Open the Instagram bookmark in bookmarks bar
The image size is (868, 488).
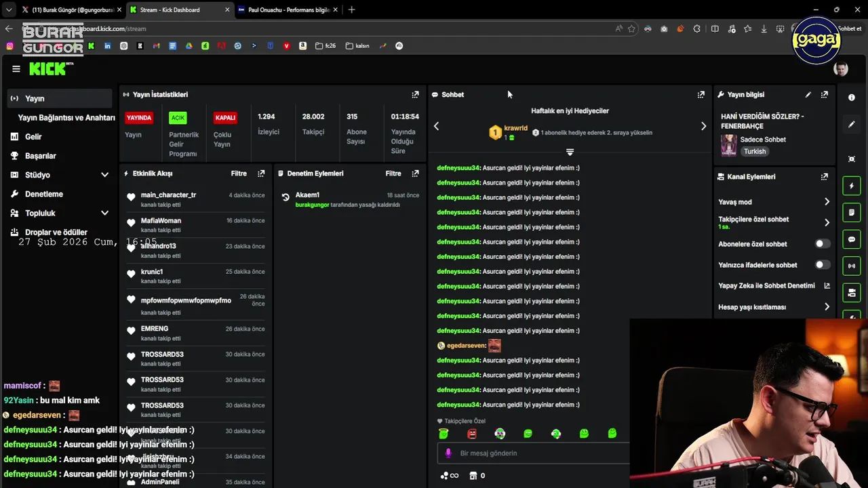[x=9, y=46]
